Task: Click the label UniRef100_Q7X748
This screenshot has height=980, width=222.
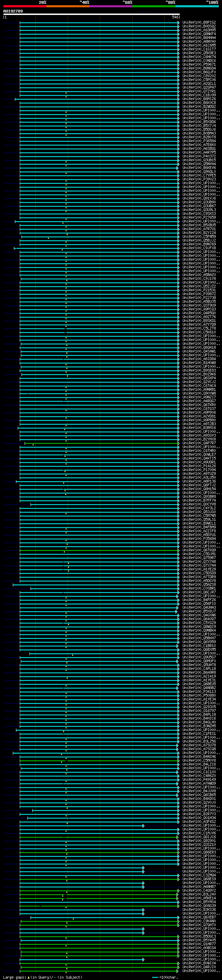Action: pos(199,561)
